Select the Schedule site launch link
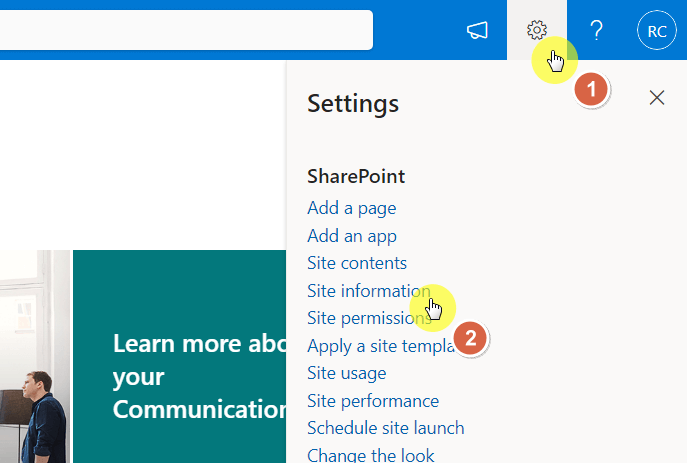Viewport: 687px width, 463px height. click(386, 428)
